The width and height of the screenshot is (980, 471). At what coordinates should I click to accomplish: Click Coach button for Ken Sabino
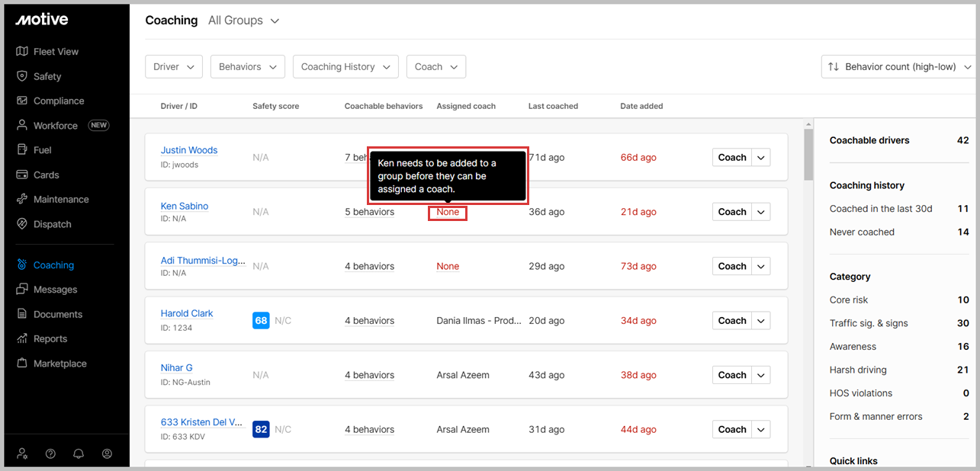732,212
